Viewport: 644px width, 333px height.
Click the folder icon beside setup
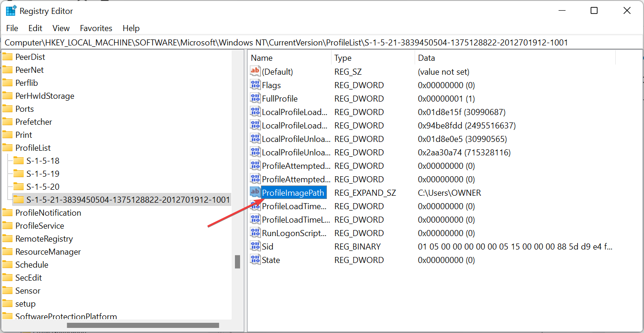coord(7,304)
